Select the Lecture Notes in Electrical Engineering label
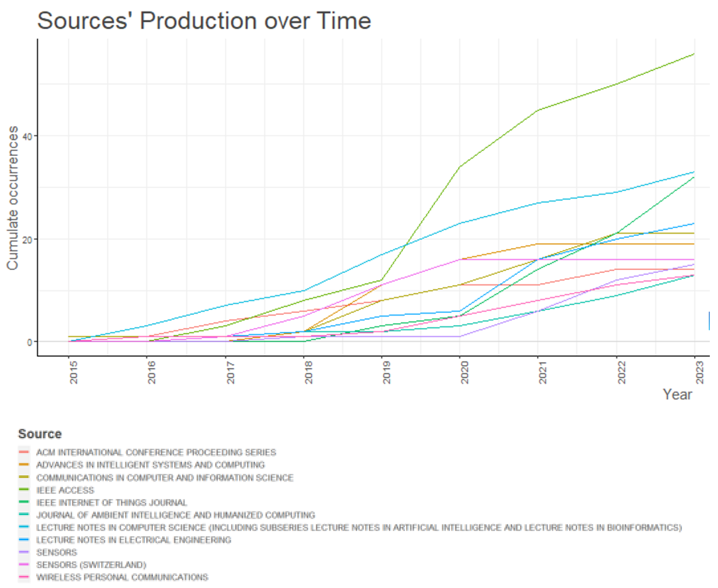Viewport: 718px width, 588px height. tap(133, 540)
